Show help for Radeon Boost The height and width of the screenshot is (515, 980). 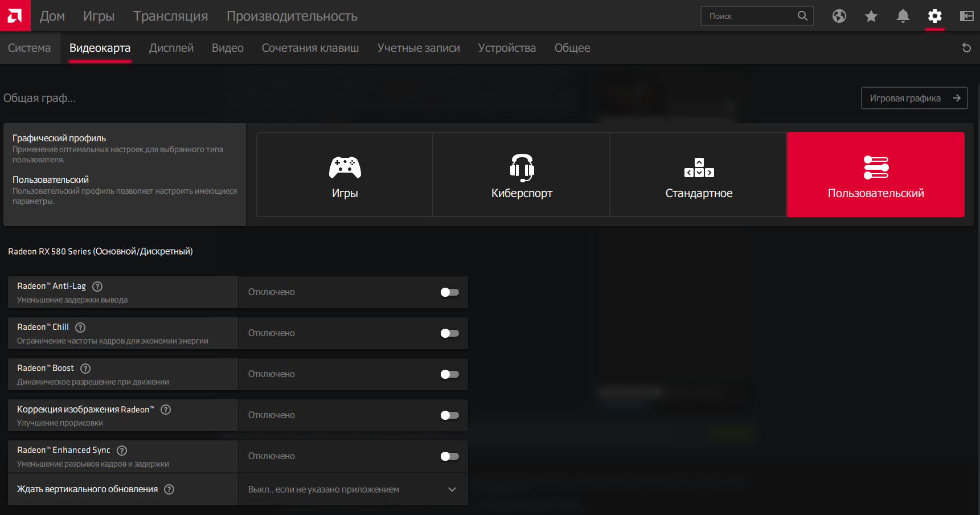click(85, 369)
